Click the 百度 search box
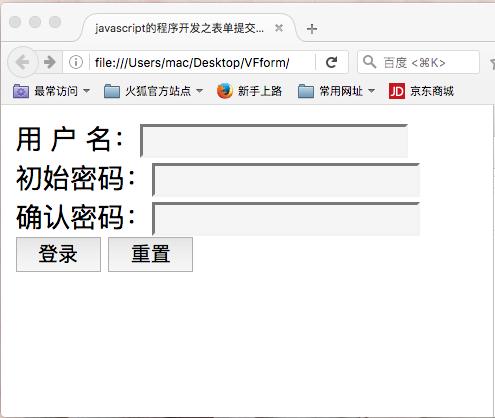The image size is (495, 418). 418,62
